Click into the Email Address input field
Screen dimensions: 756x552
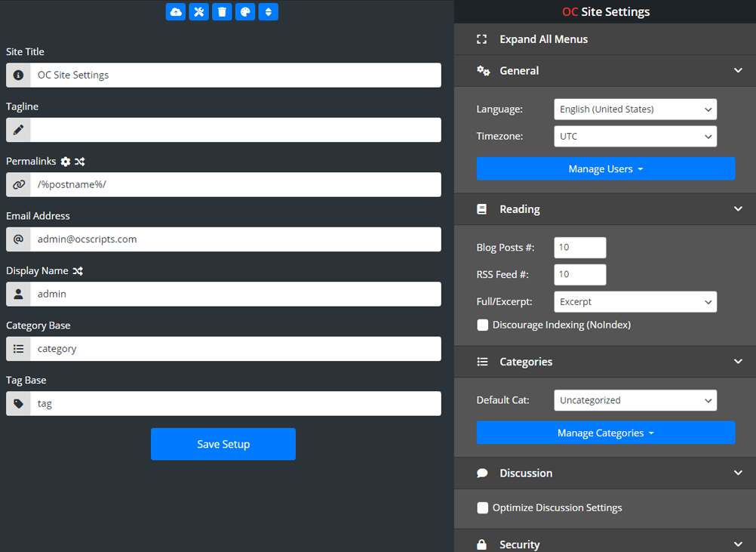click(x=235, y=239)
